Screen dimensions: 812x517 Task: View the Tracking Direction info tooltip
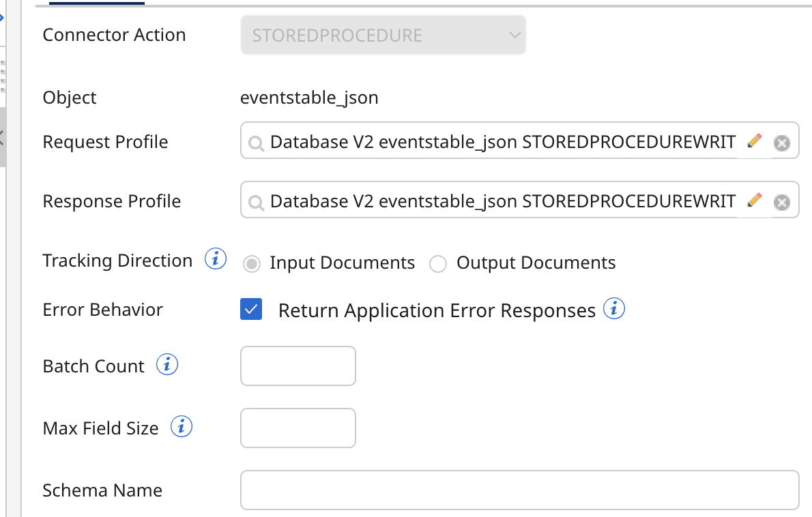[x=215, y=258]
